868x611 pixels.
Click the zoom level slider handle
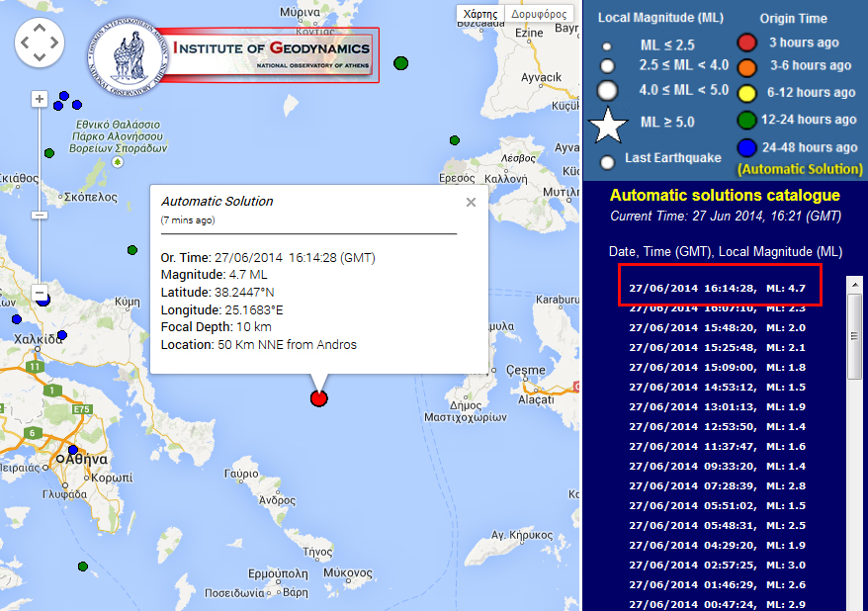40,215
